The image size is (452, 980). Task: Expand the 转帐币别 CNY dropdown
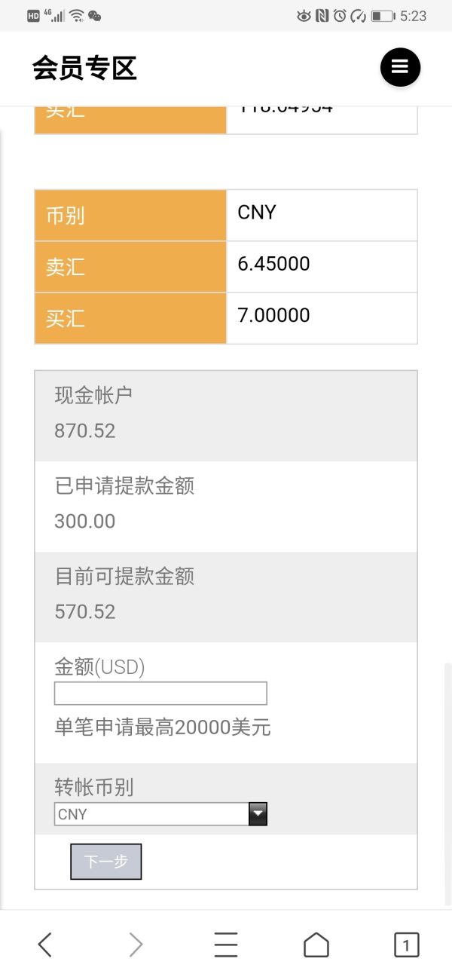(151, 814)
